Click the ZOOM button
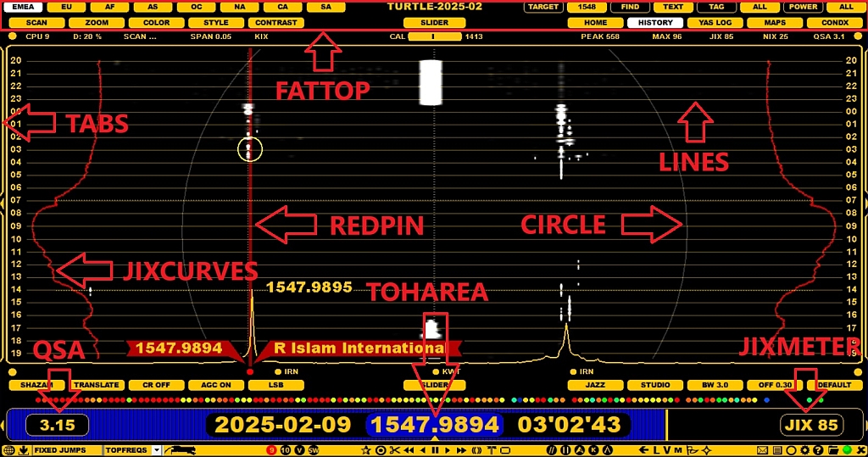 (97, 23)
